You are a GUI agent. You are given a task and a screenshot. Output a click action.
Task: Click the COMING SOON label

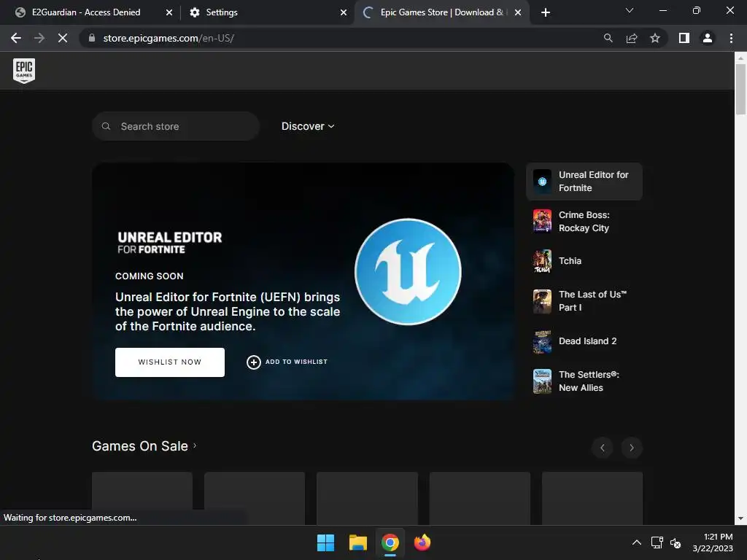pos(149,276)
